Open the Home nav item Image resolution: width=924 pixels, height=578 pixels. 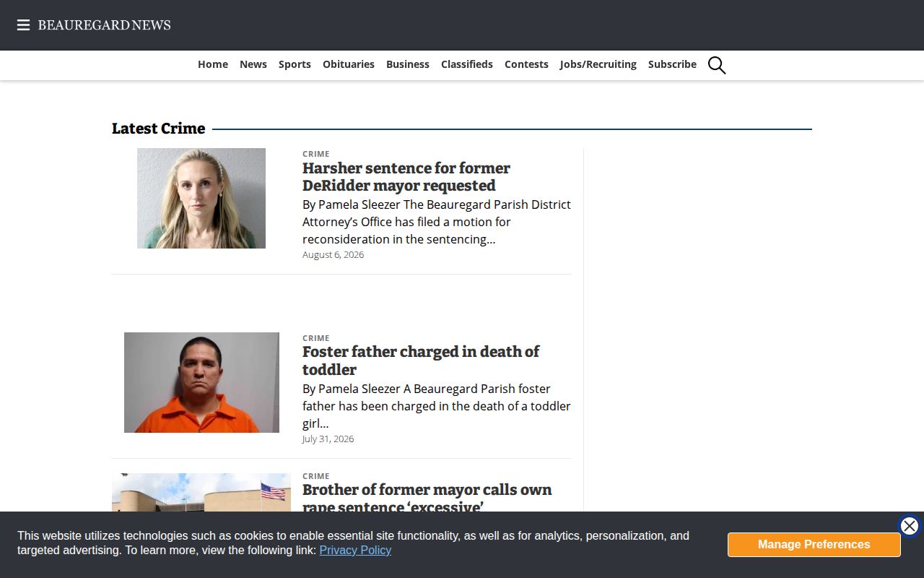213,64
